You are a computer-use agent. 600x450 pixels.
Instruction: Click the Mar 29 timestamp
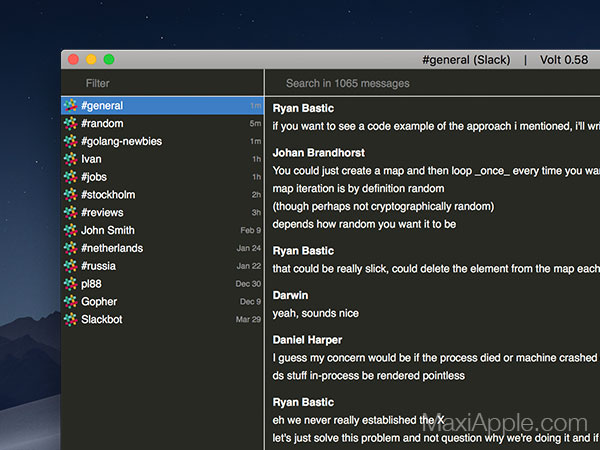[x=248, y=319]
